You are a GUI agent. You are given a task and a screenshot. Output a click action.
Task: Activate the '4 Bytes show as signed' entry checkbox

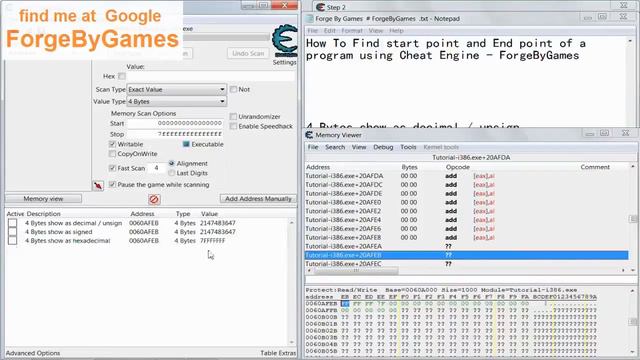(x=13, y=232)
